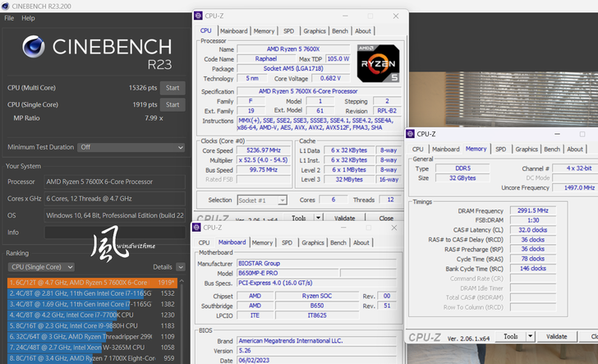Open Graphics tab in the Mainboard CPU-Z window
Viewport: 598px width, 364px height.
[x=314, y=242]
